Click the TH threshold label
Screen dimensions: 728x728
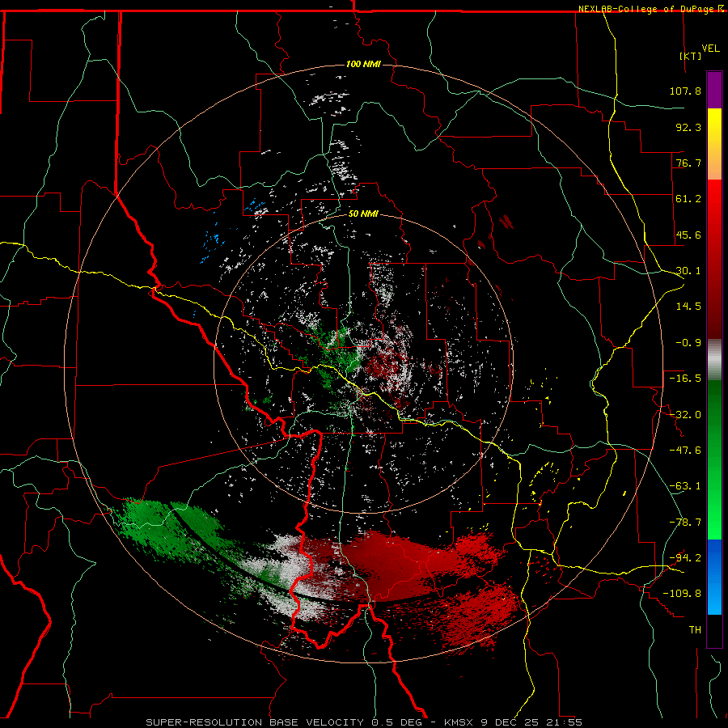(695, 630)
